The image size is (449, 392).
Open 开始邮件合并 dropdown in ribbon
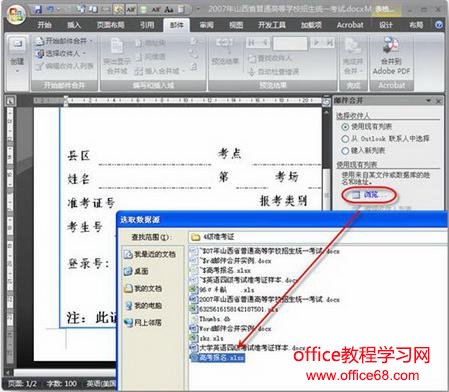pos(64,41)
